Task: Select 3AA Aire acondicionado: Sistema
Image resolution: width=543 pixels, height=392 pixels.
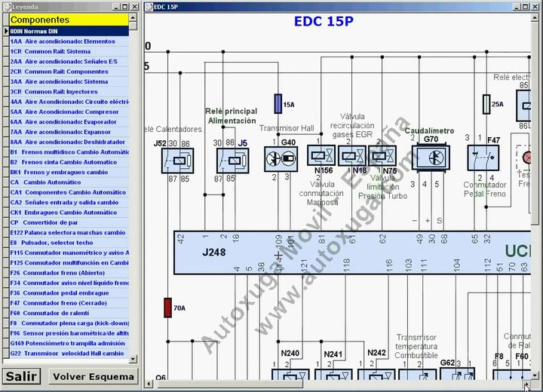Action: click(x=69, y=81)
